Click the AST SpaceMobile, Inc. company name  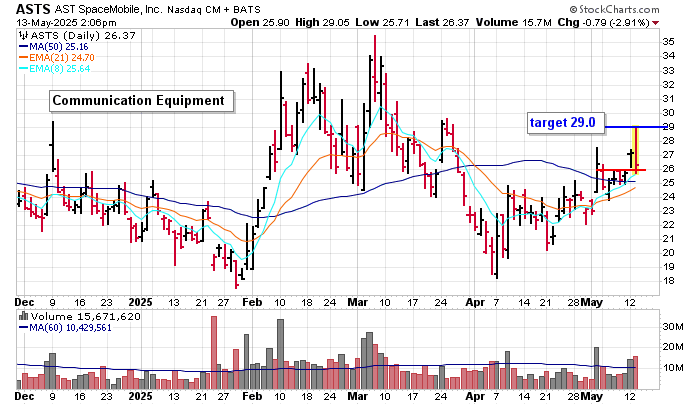[108, 9]
